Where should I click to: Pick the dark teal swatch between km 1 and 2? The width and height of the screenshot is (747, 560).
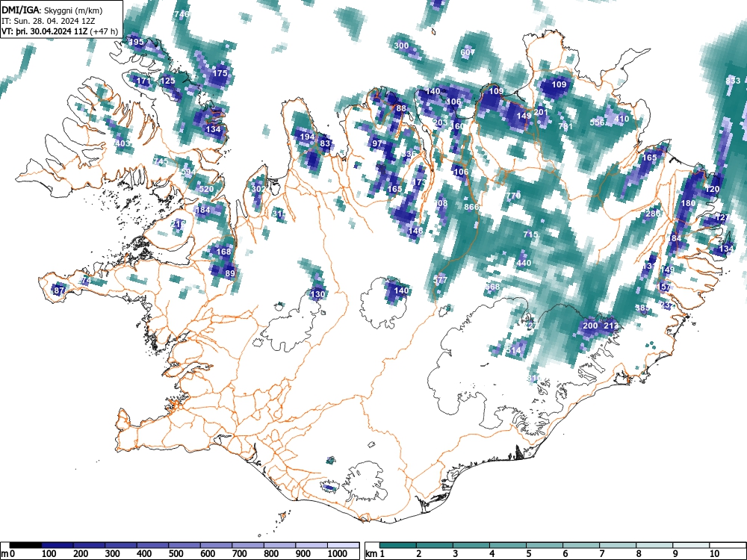398,545
